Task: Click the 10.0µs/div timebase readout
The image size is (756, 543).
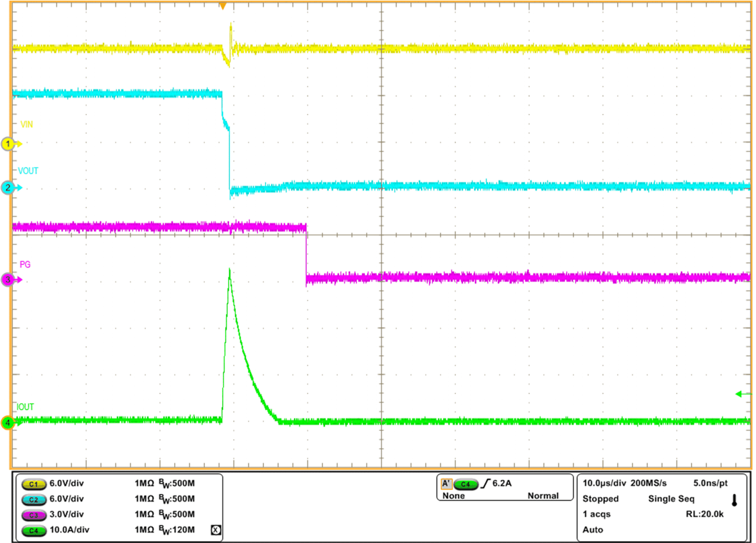Action: tap(604, 483)
